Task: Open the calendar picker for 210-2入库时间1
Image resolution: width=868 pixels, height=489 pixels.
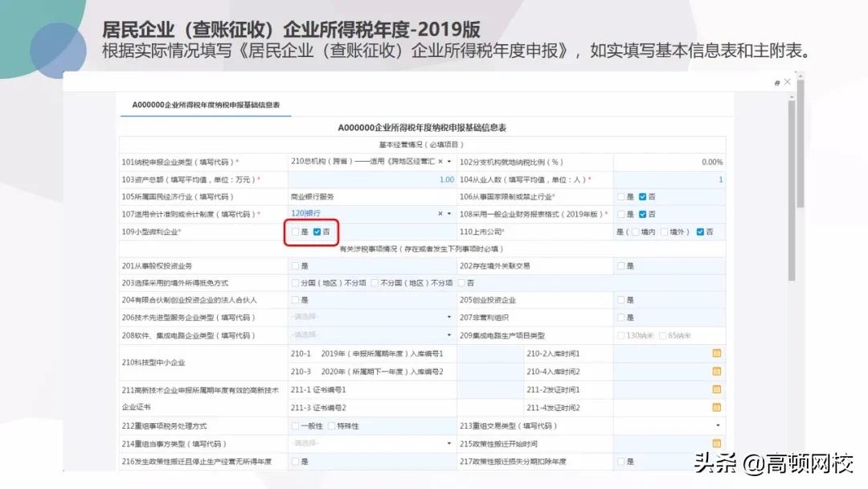Action: 715,354
